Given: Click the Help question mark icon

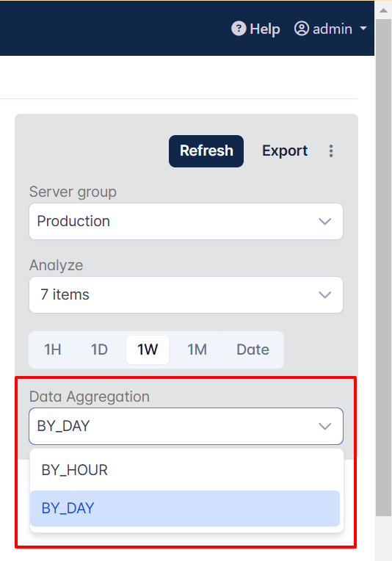Looking at the screenshot, I should 239,28.
